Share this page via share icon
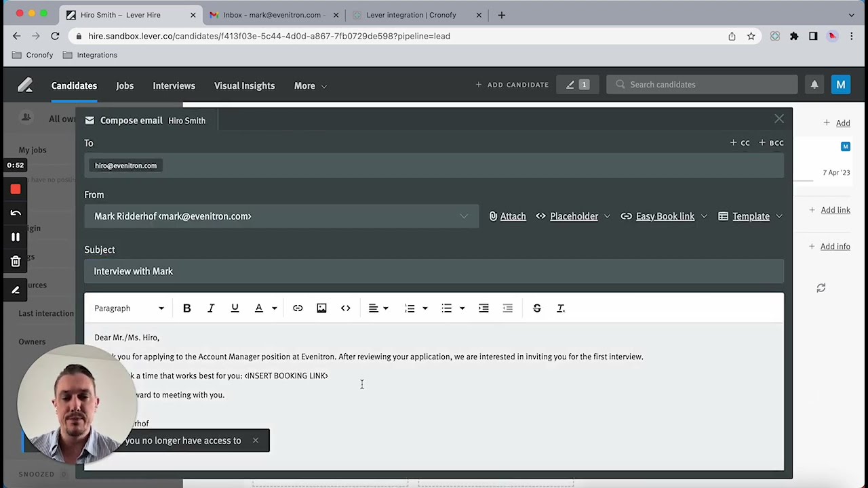This screenshot has height=488, width=868. [x=732, y=36]
